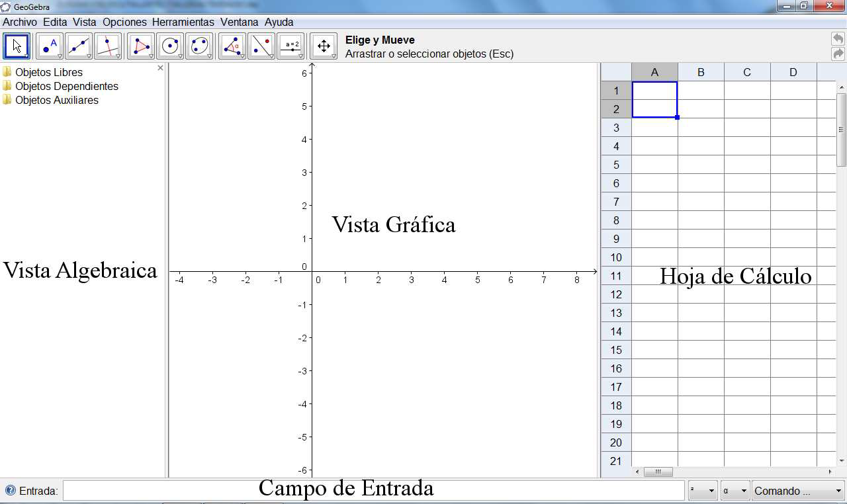Viewport: 847px width, 504px height.
Task: Open the Herramientas menu
Action: (183, 22)
